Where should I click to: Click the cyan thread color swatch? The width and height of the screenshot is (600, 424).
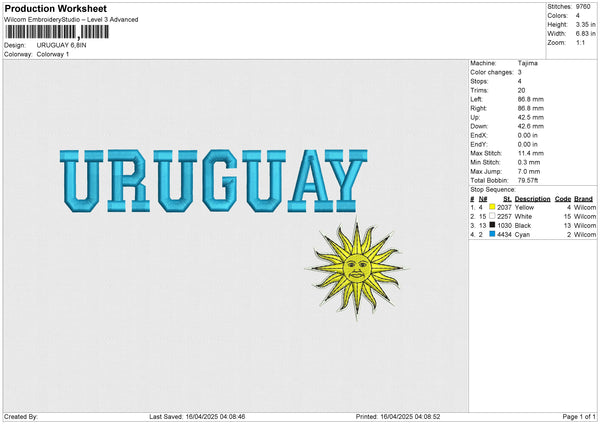click(x=493, y=234)
